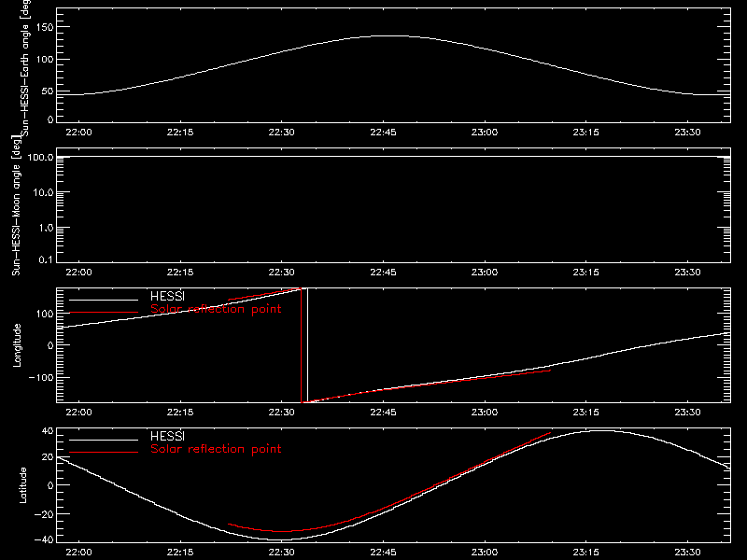Select Solar reflection point label in Latitude plot
This screenshot has height=560, width=747.
[216, 449]
